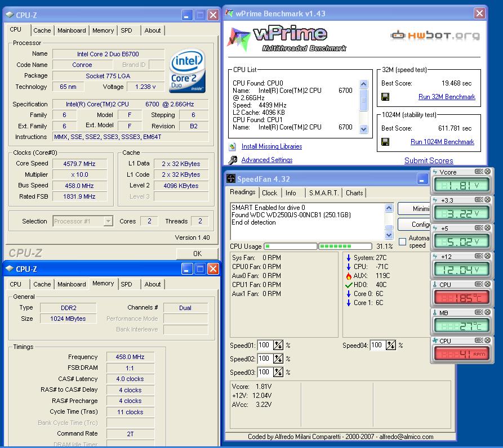Click the Advanced Settings wrench icon
The width and height of the screenshot is (503, 448).
click(x=233, y=160)
